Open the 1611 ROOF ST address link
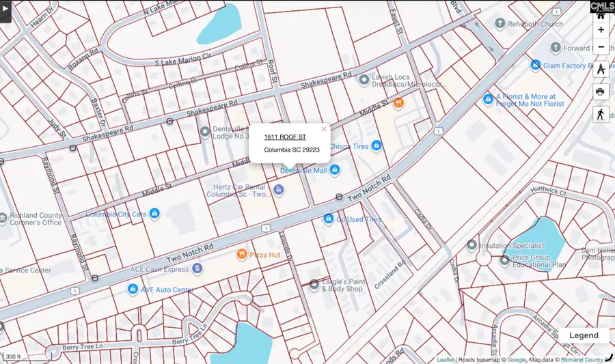The image size is (615, 364). [x=285, y=137]
